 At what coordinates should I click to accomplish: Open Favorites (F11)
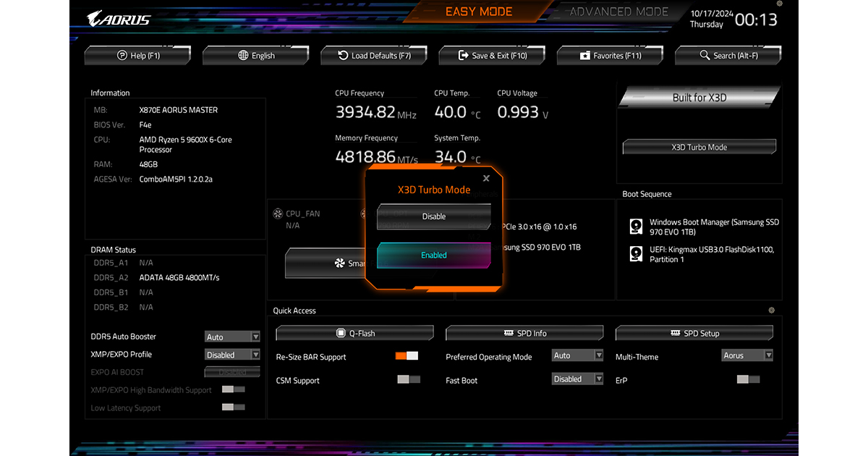pyautogui.click(x=610, y=56)
